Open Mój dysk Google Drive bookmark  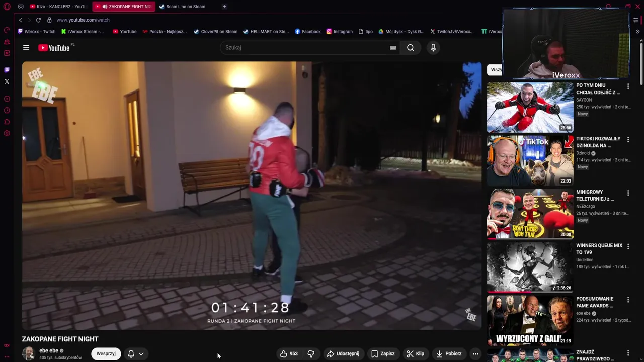click(401, 31)
